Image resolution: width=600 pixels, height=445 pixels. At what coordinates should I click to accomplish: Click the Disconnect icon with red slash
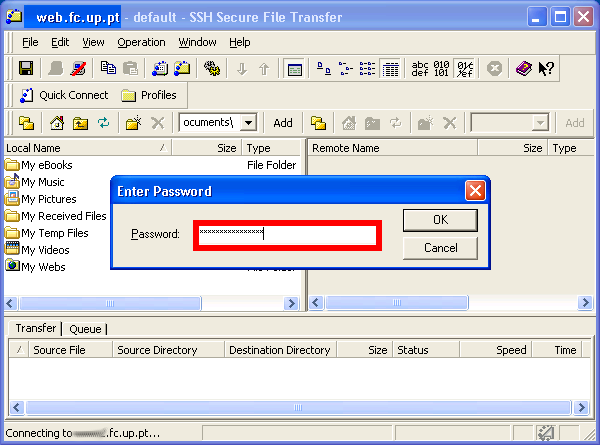pyautogui.click(x=79, y=68)
